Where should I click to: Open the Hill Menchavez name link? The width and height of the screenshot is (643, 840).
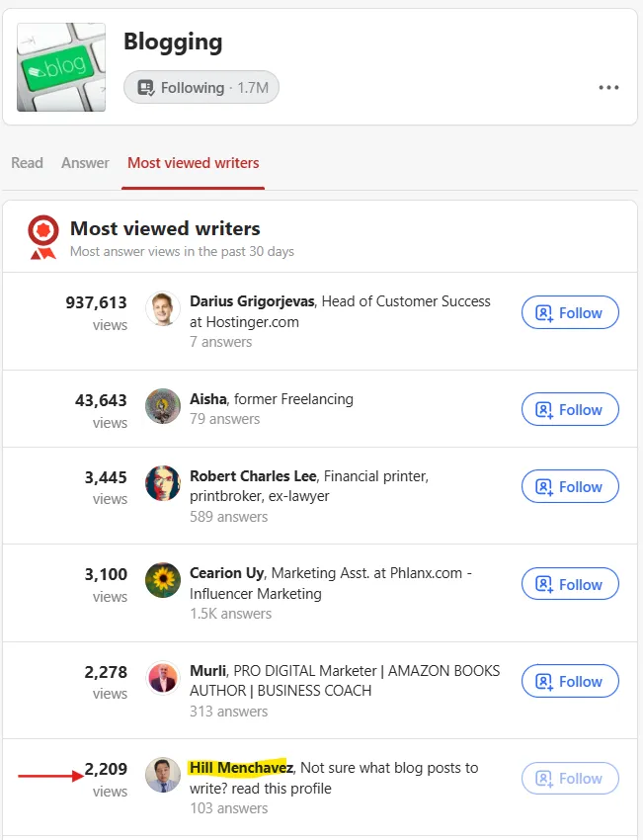point(241,768)
